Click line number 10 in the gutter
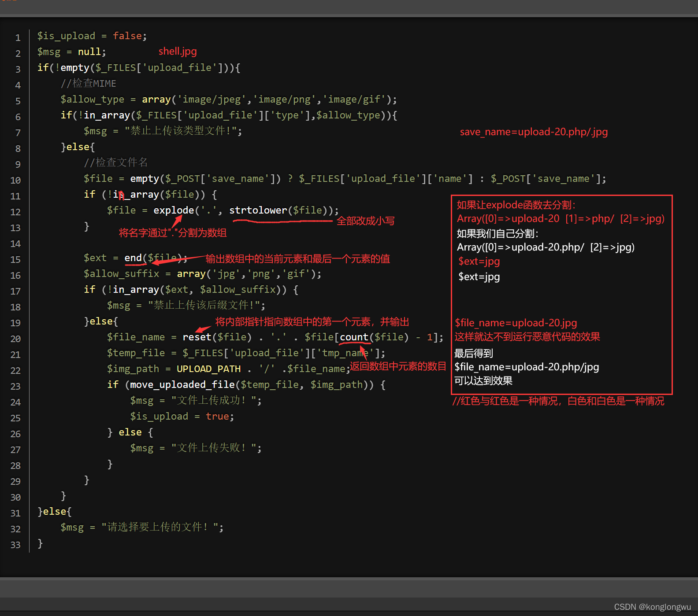This screenshot has width=698, height=616. pos(15,180)
